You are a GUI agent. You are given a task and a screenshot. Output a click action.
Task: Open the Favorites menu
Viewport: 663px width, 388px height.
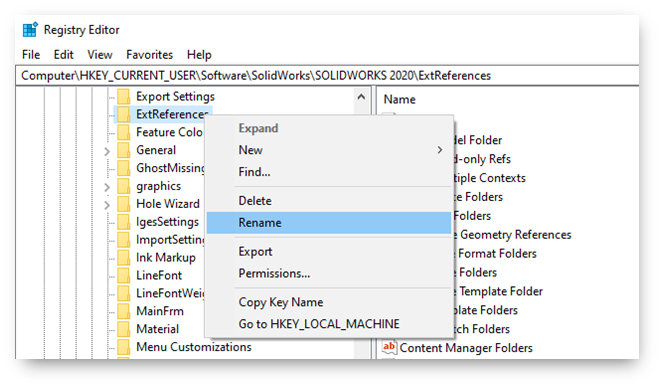(149, 55)
